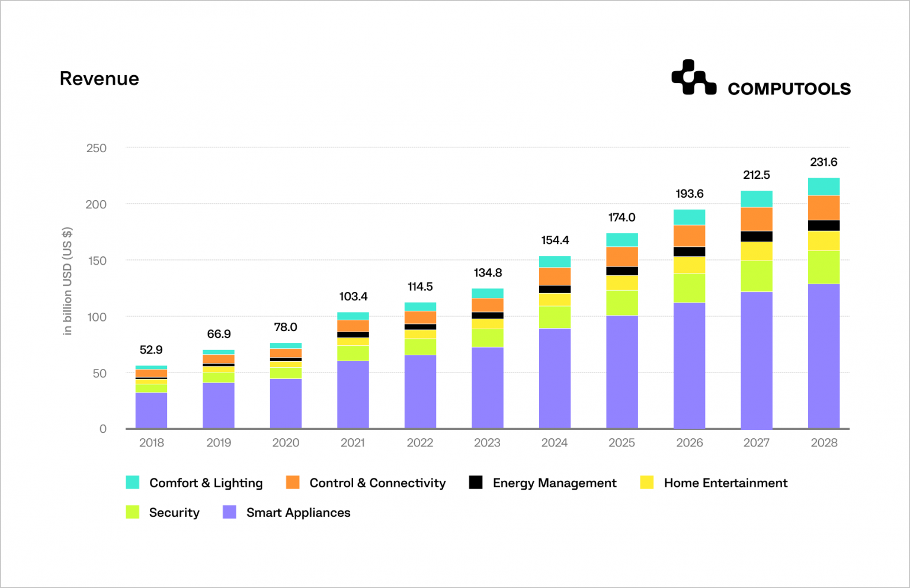910x588 pixels.
Task: Click the 2021 x-axis label
Action: point(353,442)
